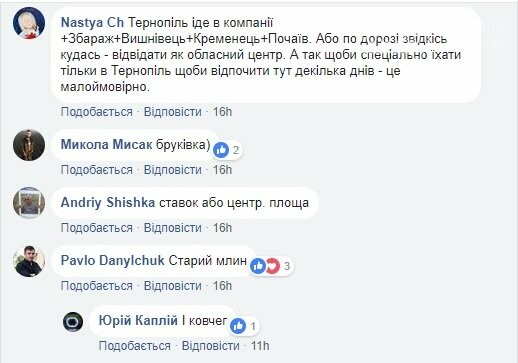Viewport: 518px width, 363px height.
Task: Visit the Юрій Каплій name link
Action: tap(138, 321)
